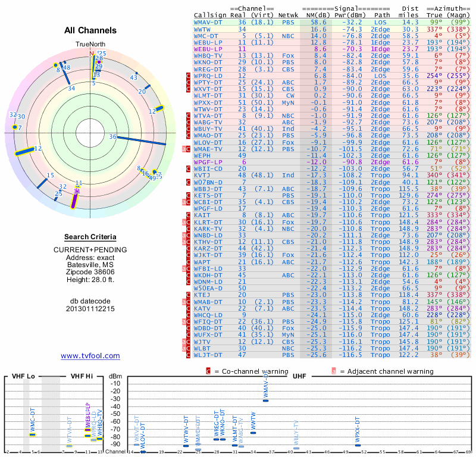This screenshot has height=457, width=476.
Task: Click the WPXX-DT bar in UHF spectrum
Action: click(x=358, y=443)
